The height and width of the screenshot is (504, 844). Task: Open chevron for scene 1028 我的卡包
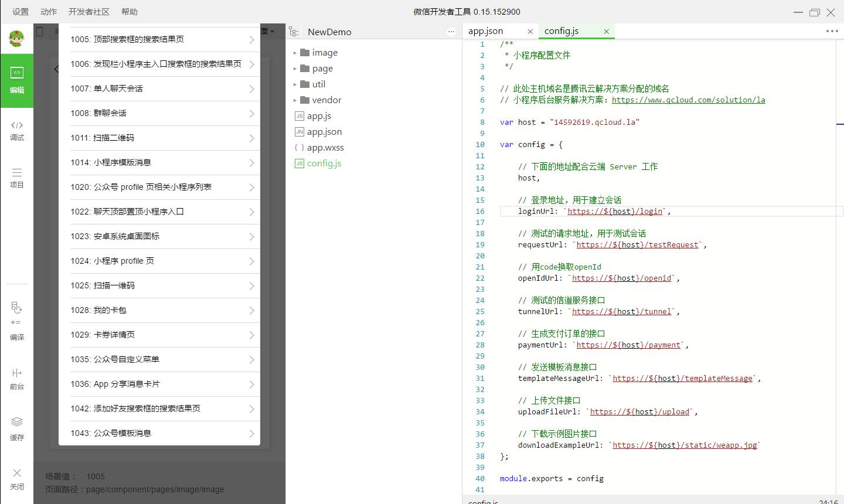pos(251,311)
